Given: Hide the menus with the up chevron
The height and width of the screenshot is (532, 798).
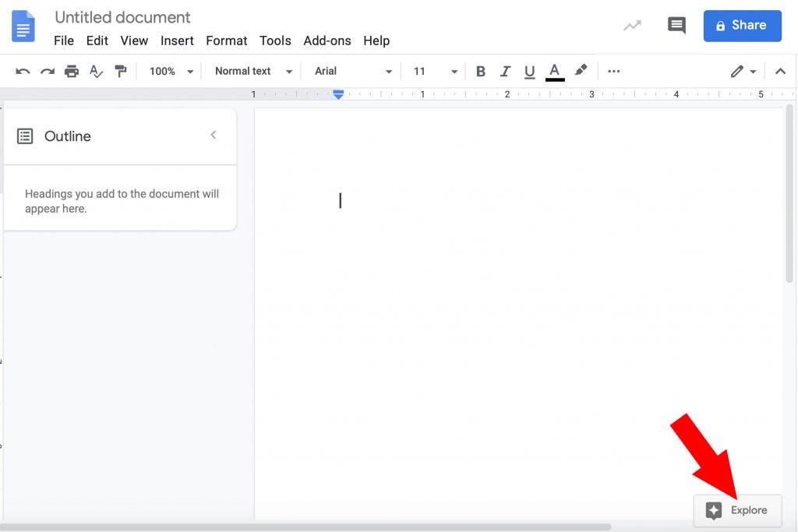Looking at the screenshot, I should (780, 71).
